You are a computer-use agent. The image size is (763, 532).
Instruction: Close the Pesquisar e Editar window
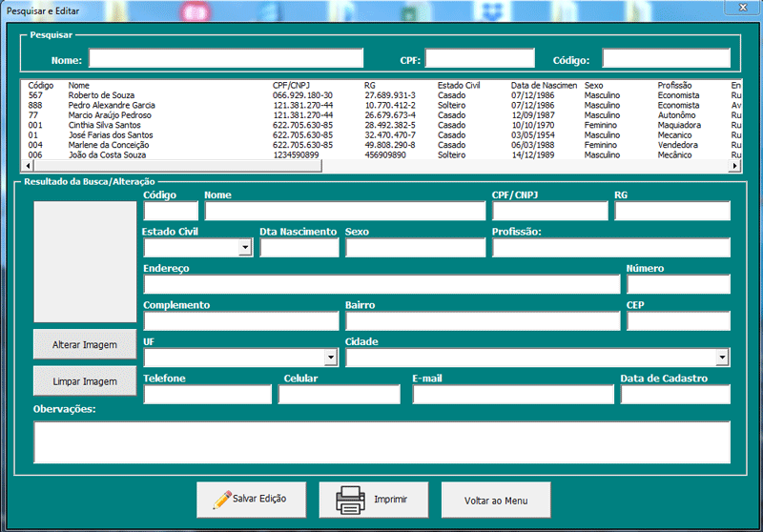pos(743,8)
